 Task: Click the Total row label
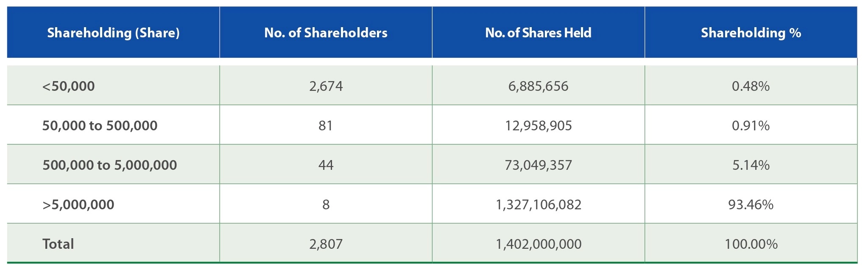click(x=58, y=244)
